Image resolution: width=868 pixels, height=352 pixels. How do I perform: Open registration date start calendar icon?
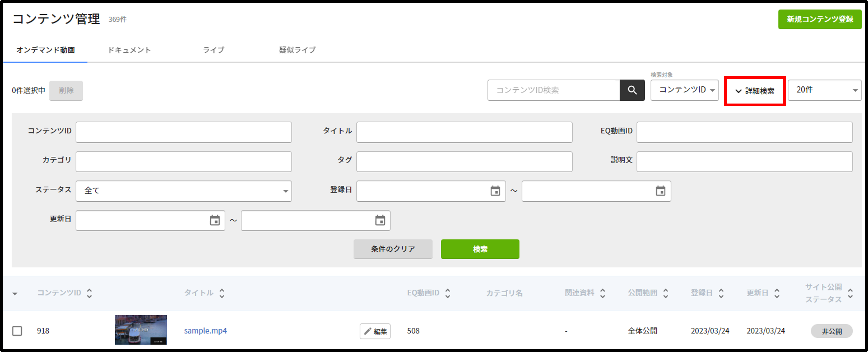[x=495, y=191]
